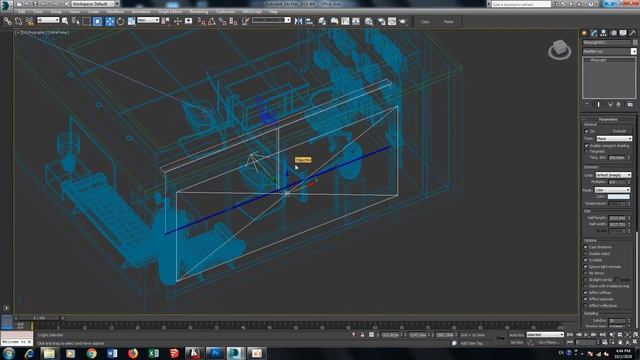Open the color Mode dropdown
Screen dimensions: 640x360
(x=612, y=190)
